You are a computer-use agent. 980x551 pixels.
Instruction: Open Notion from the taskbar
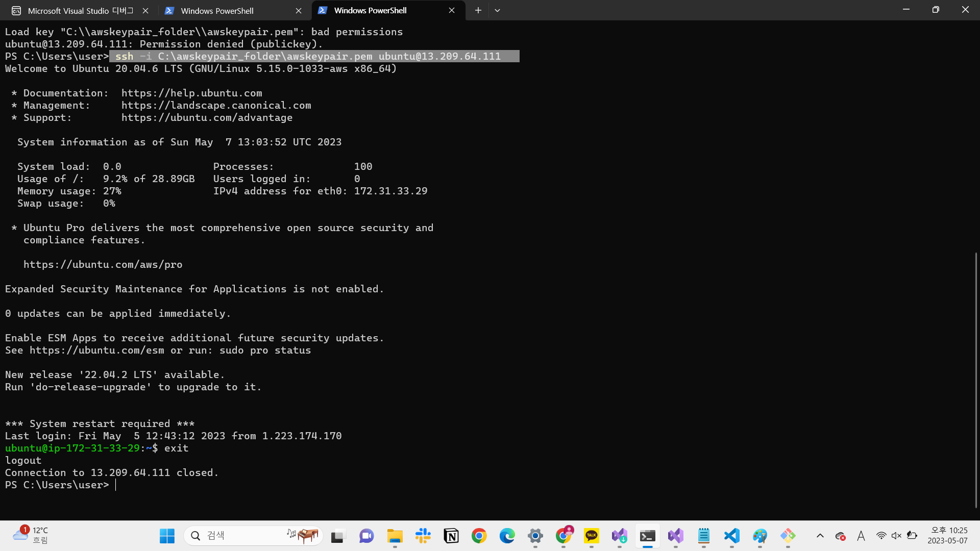point(451,536)
